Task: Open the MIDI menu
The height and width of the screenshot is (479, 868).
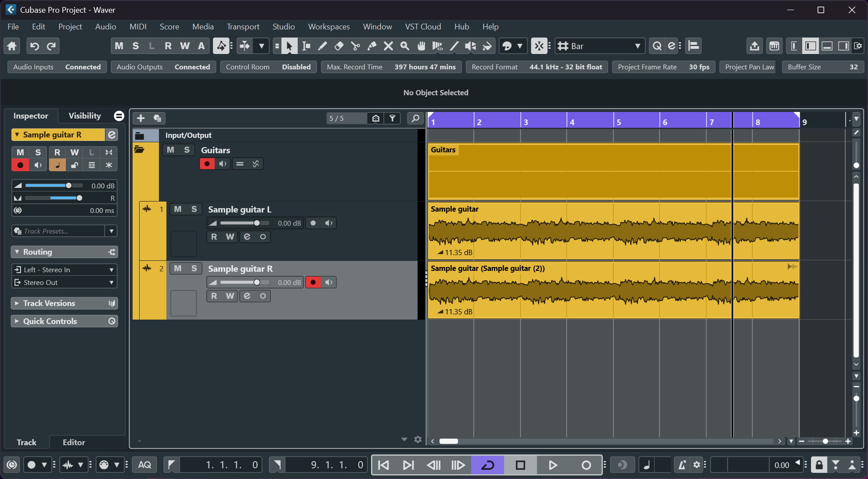Action: (x=138, y=27)
